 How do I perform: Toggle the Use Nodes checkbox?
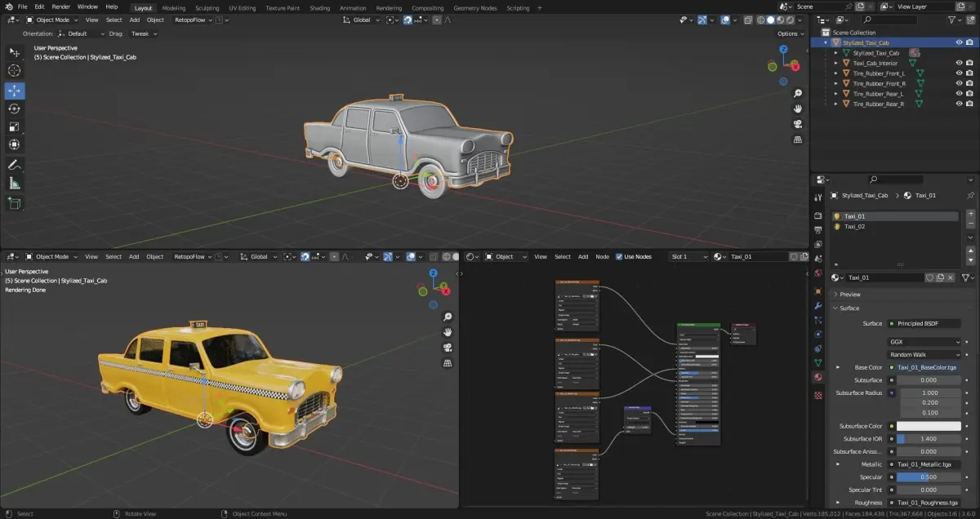[x=619, y=257]
